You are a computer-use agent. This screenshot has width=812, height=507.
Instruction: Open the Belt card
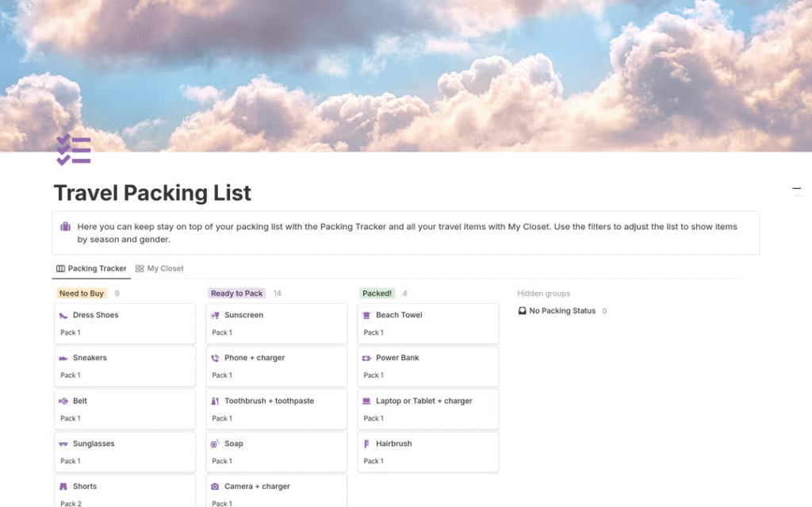coord(124,409)
